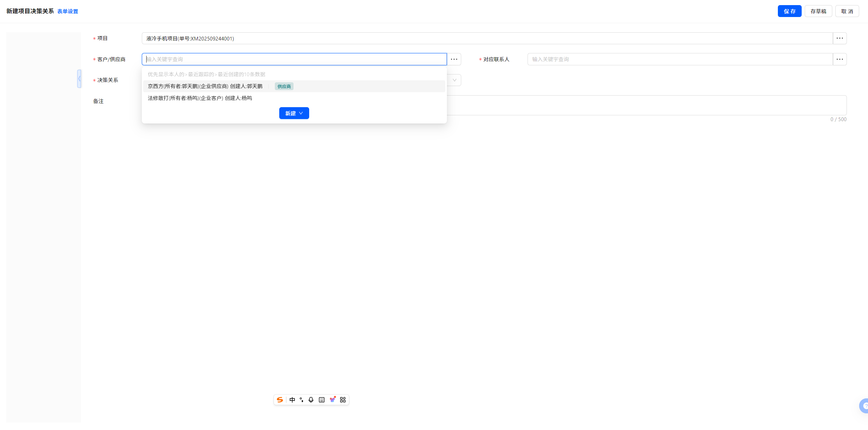Open the IME toolbox grid icon
Viewport: 868px width, 430px height.
343,400
